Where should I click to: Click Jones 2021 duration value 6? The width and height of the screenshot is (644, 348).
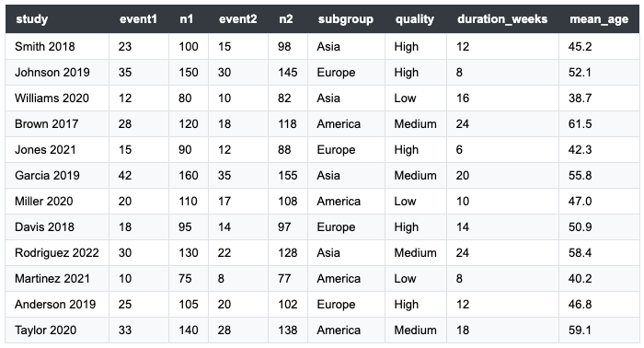coord(459,149)
